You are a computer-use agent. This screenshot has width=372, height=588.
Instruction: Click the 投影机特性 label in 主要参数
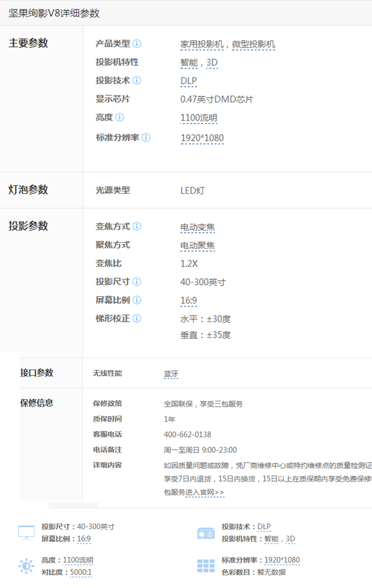point(117,62)
